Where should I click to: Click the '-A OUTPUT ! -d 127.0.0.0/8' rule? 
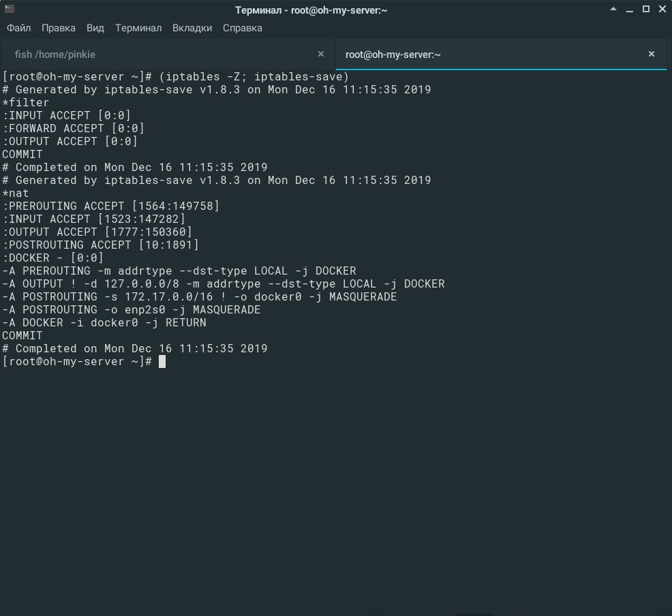click(x=224, y=283)
